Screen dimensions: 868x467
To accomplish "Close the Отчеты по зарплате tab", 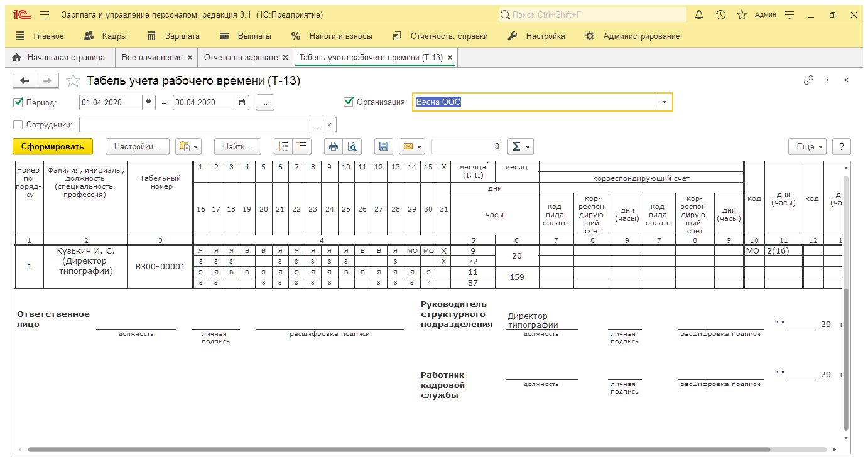I will click(x=285, y=57).
